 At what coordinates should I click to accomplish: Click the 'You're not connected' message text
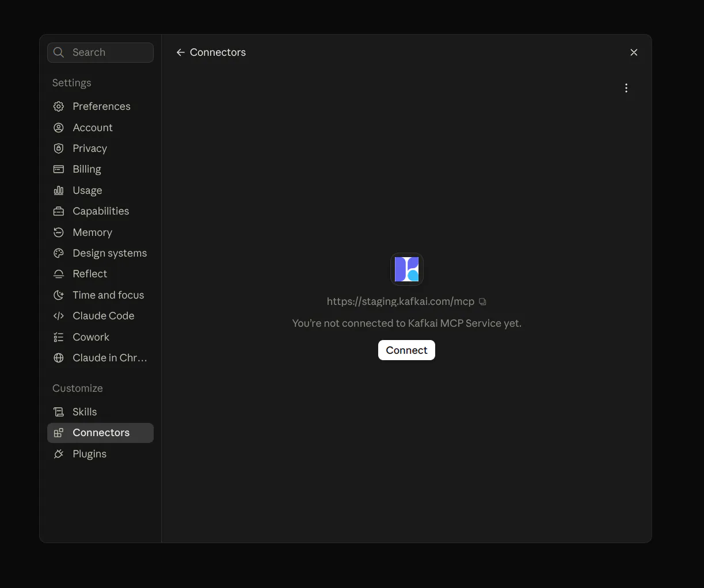(406, 323)
